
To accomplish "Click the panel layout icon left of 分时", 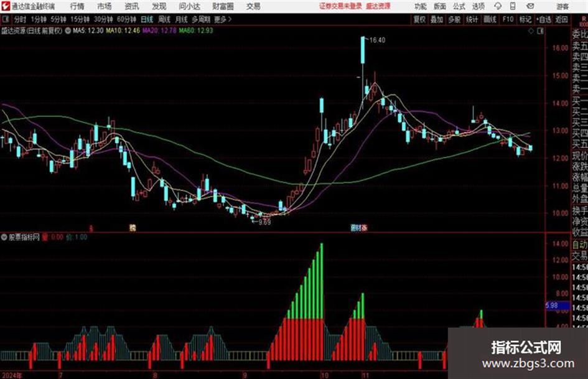I will pos(5,19).
